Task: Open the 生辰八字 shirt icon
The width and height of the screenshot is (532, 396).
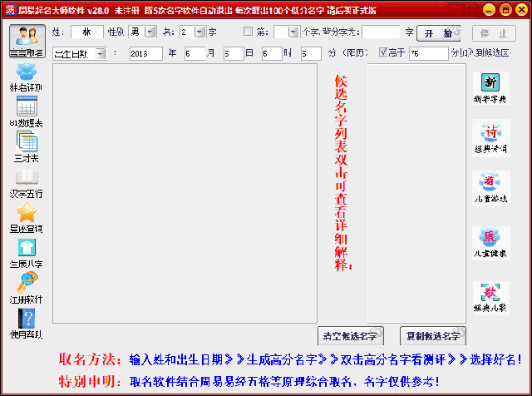Action: coord(27,254)
